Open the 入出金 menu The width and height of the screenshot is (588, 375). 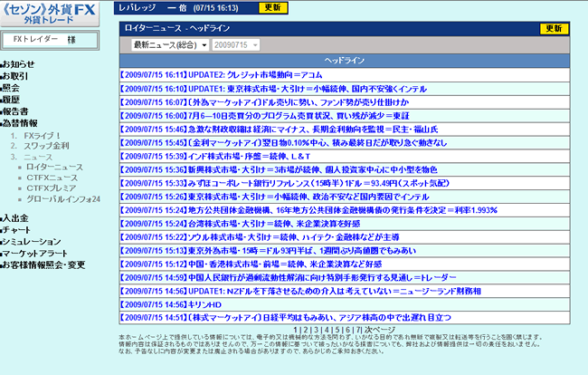(x=15, y=218)
